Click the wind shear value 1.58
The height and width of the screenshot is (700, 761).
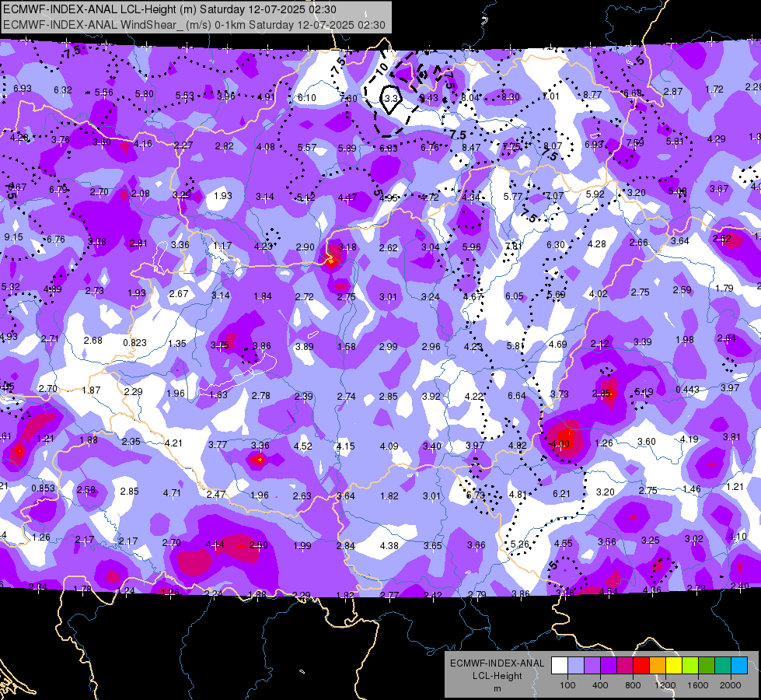(347, 346)
